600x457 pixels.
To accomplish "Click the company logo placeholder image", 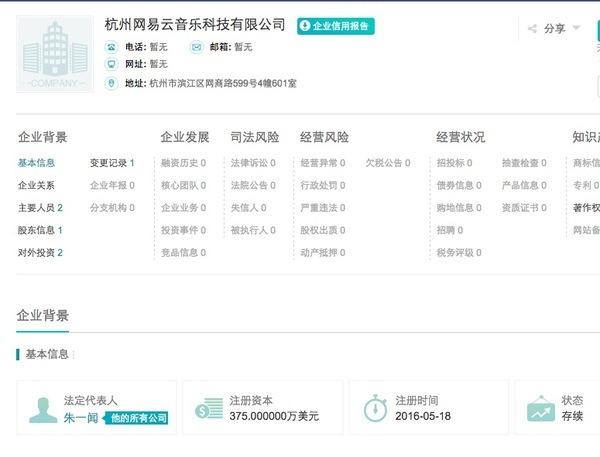I will tap(55, 54).
